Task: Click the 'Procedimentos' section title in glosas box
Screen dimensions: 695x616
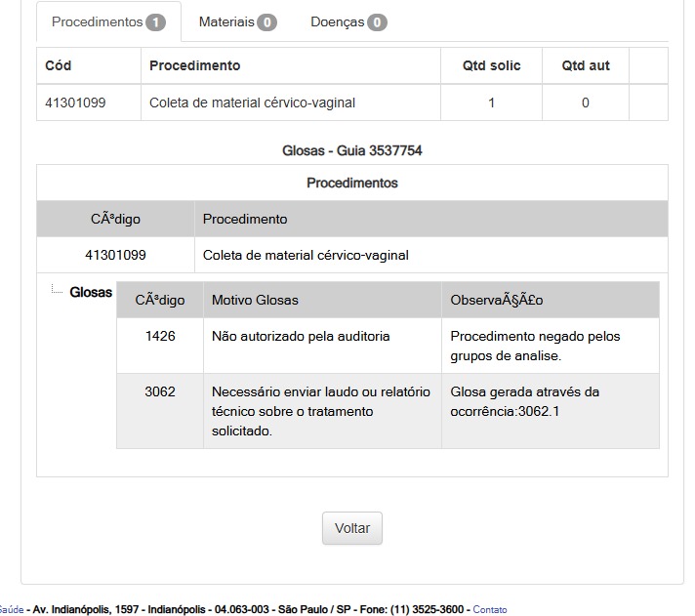Action: pos(352,183)
